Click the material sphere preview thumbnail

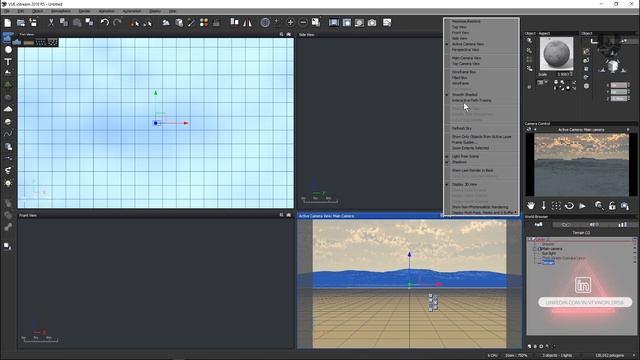point(556,54)
